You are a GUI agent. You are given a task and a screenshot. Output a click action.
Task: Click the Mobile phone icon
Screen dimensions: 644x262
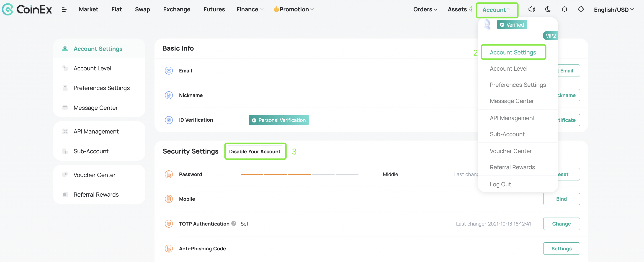tap(169, 199)
